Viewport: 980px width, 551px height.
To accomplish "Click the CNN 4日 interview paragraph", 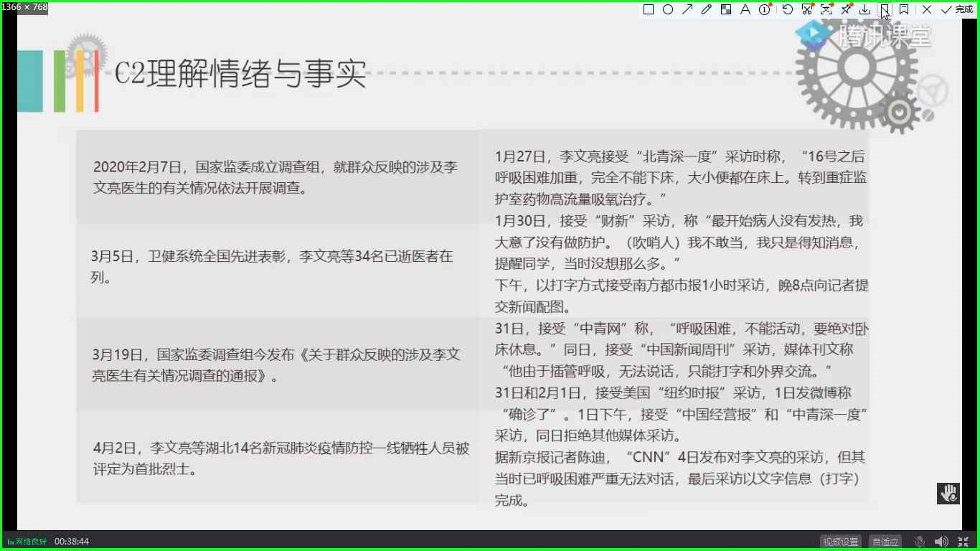I will click(680, 479).
